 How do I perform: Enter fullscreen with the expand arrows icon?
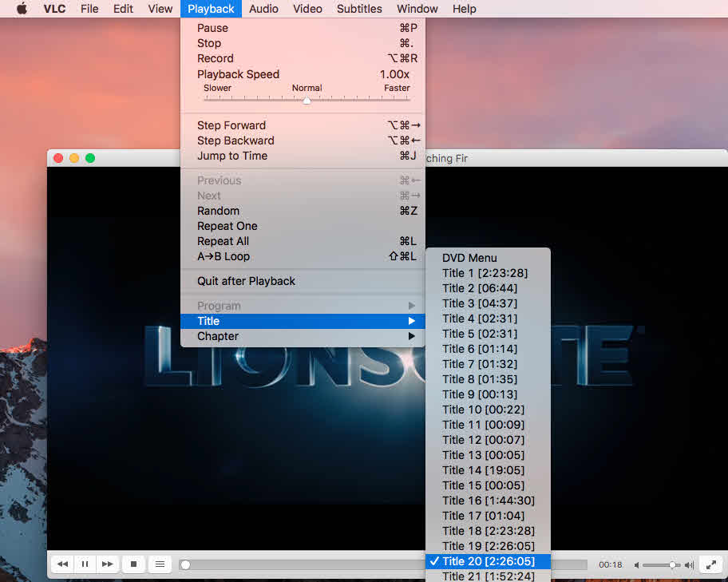tap(710, 564)
